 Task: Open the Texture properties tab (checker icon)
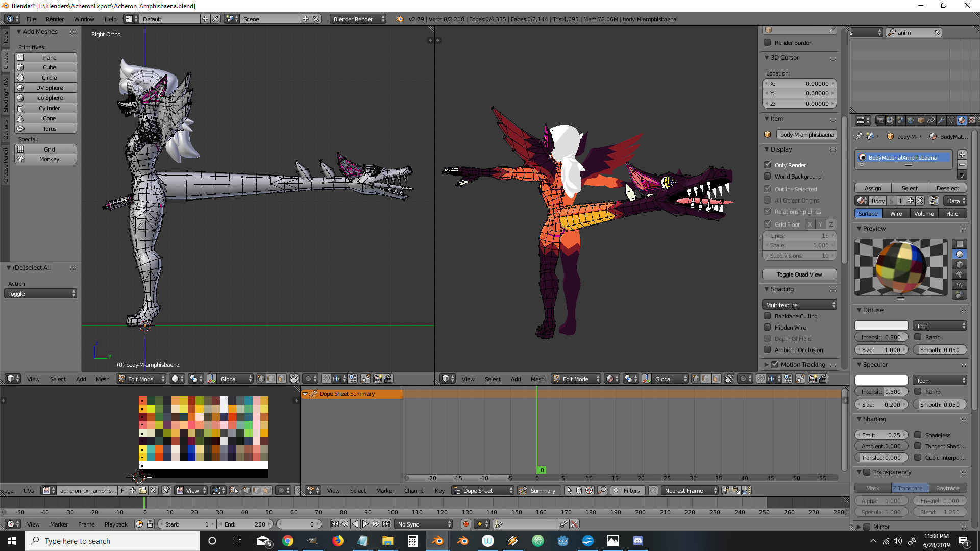972,120
